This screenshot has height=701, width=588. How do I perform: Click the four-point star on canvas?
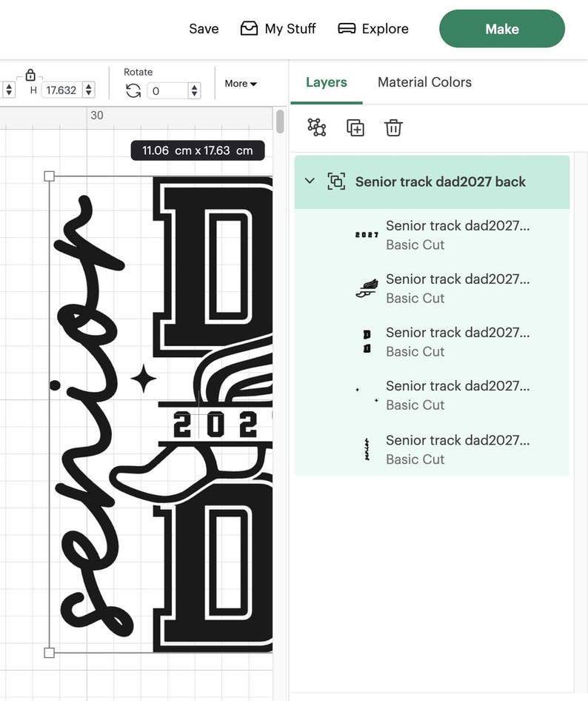pos(144,379)
